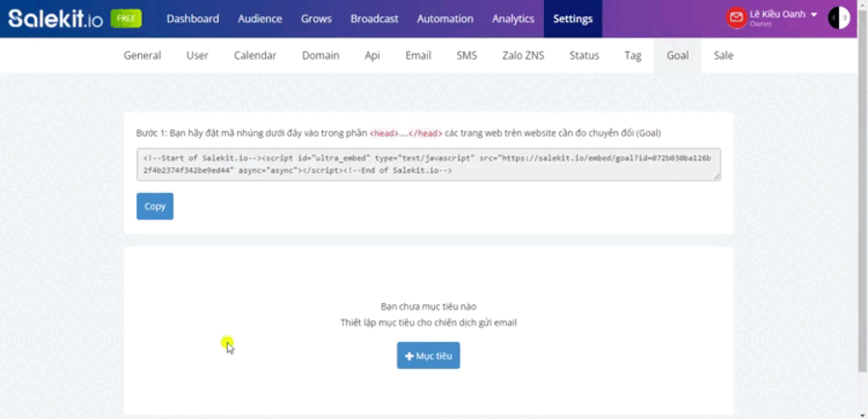Switch to the Domain tab
The width and height of the screenshot is (868, 419).
point(320,55)
